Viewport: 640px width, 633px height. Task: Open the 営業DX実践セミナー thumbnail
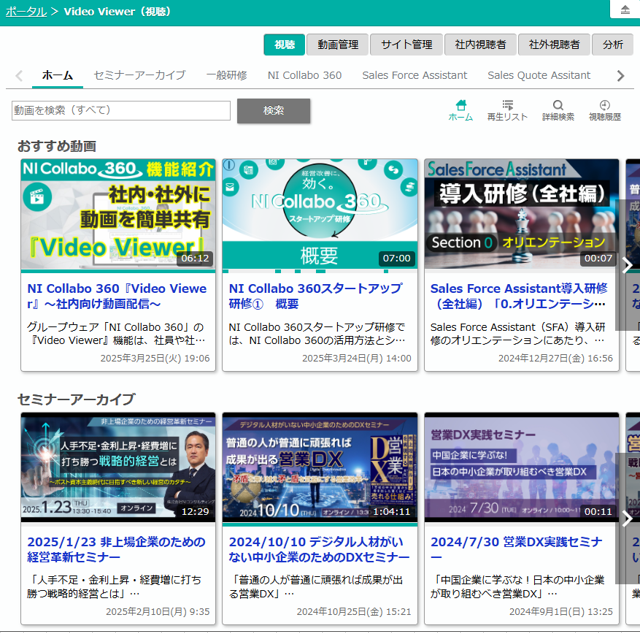pyautogui.click(x=522, y=468)
